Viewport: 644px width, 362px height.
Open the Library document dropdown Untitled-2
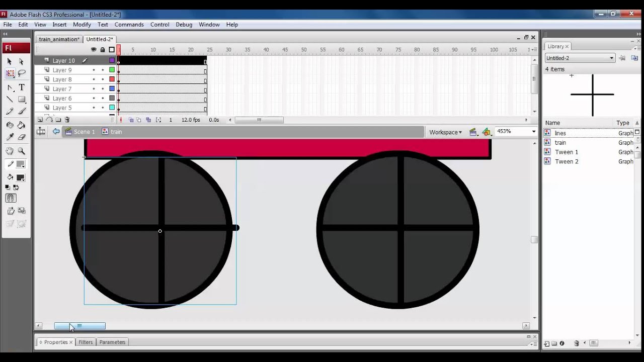(580, 58)
